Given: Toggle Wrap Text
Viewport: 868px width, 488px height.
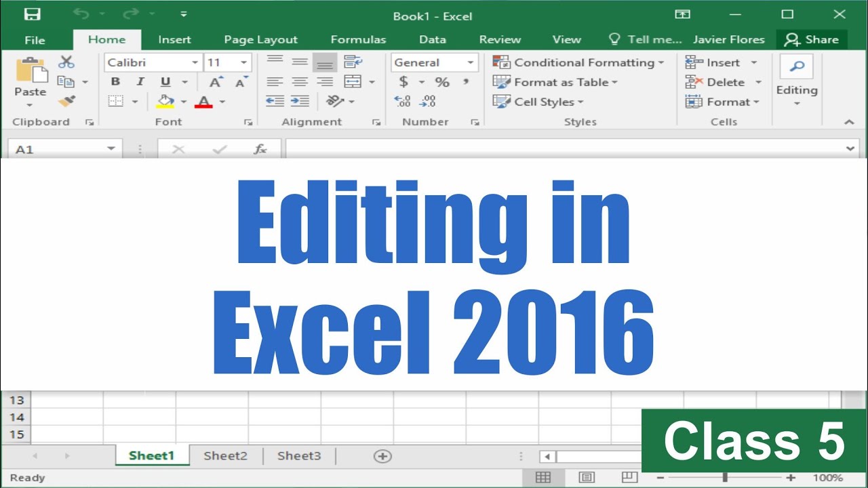Looking at the screenshot, I should 353,62.
